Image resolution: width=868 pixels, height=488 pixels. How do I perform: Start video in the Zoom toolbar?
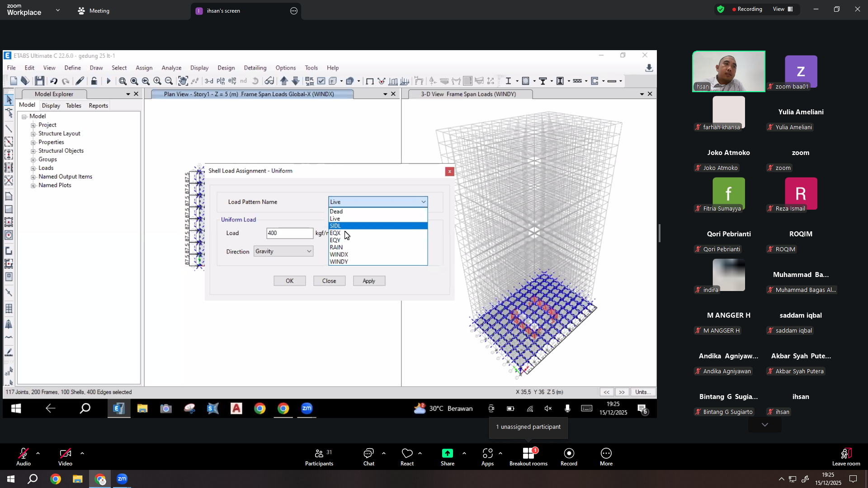point(65,457)
